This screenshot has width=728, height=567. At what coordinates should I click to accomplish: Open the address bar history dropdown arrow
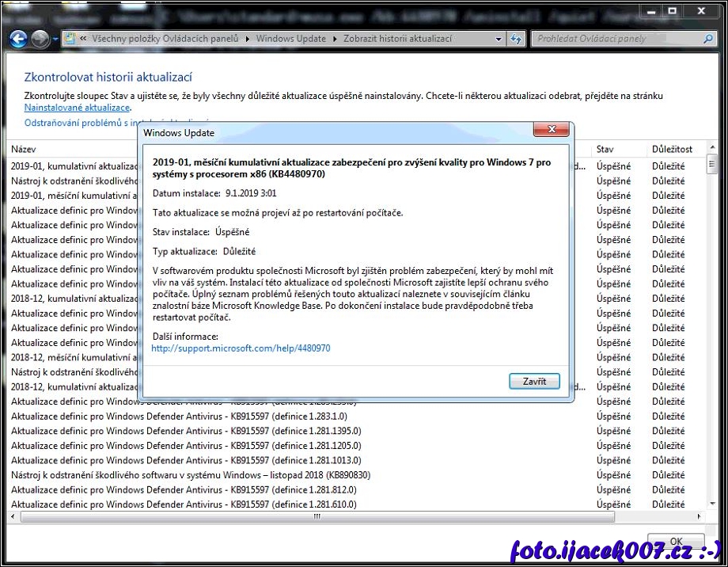tap(499, 39)
